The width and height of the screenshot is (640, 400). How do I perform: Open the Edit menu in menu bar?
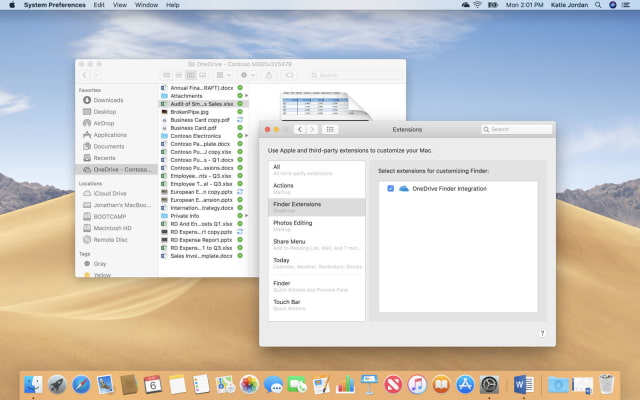(x=99, y=5)
